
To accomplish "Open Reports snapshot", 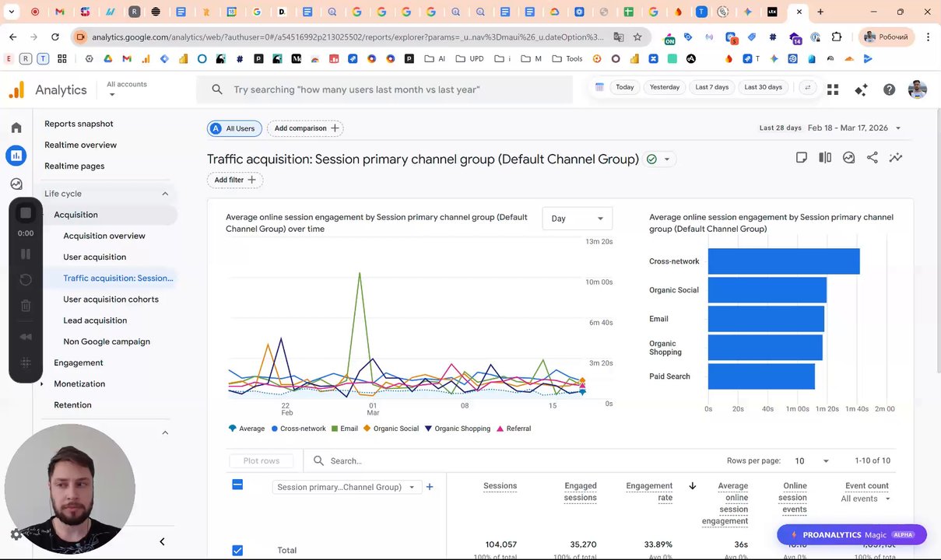I will point(79,124).
